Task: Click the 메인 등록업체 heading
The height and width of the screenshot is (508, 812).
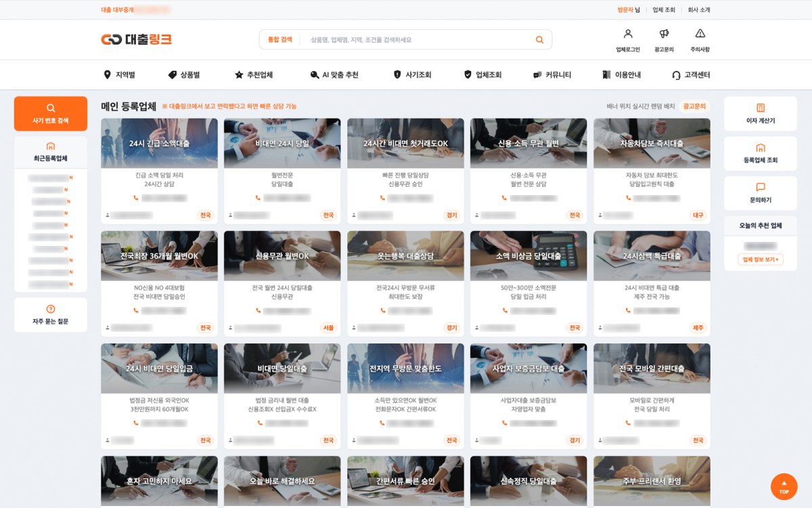Action: click(x=129, y=106)
